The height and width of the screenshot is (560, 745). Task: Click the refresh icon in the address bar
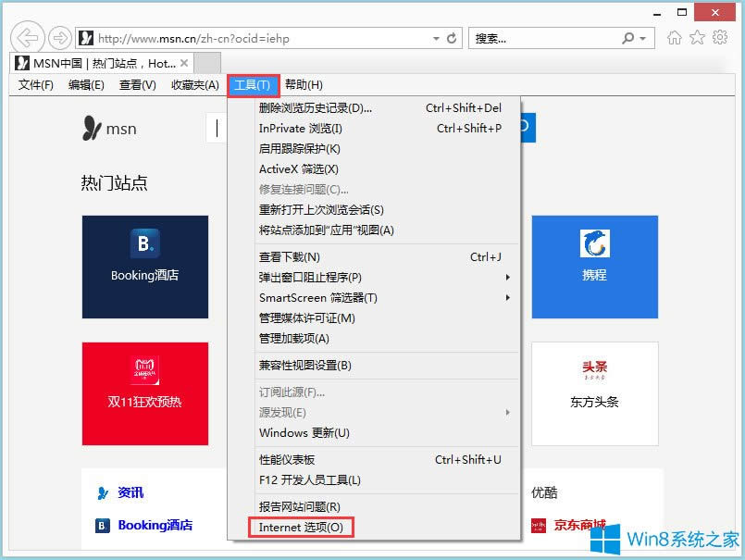pyautogui.click(x=451, y=38)
